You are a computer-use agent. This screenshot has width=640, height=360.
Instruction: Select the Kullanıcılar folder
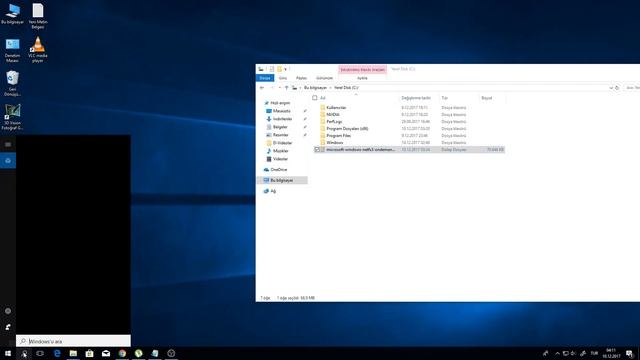coord(336,108)
